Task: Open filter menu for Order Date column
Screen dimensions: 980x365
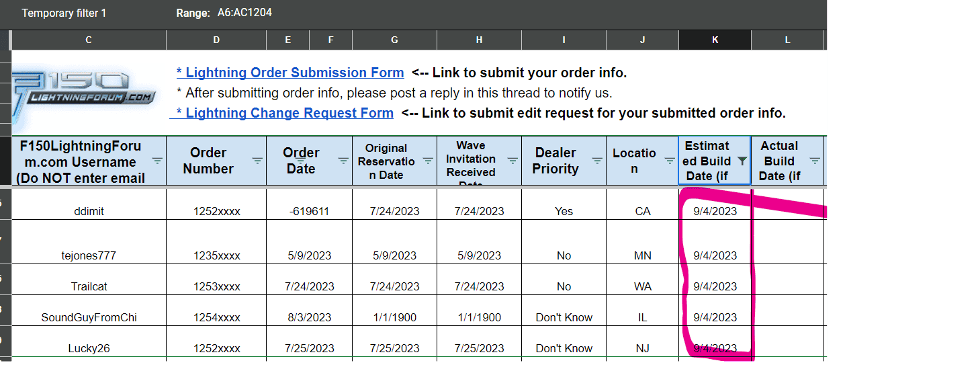Action: click(x=343, y=161)
